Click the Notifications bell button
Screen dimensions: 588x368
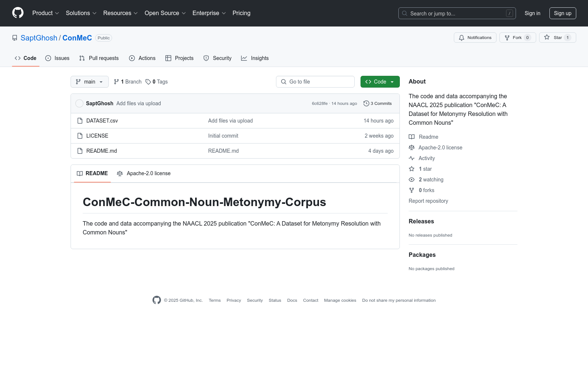pos(475,38)
